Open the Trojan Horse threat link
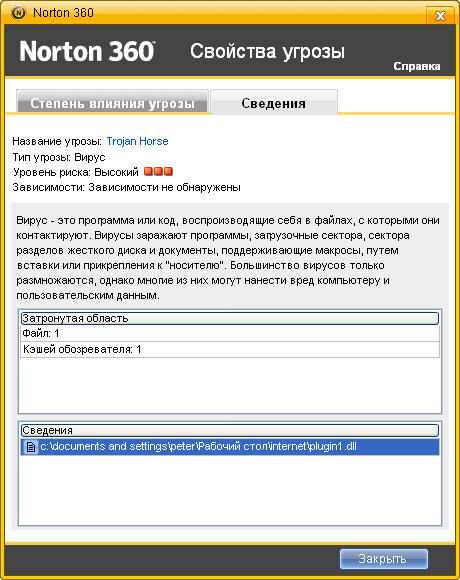 (x=138, y=141)
